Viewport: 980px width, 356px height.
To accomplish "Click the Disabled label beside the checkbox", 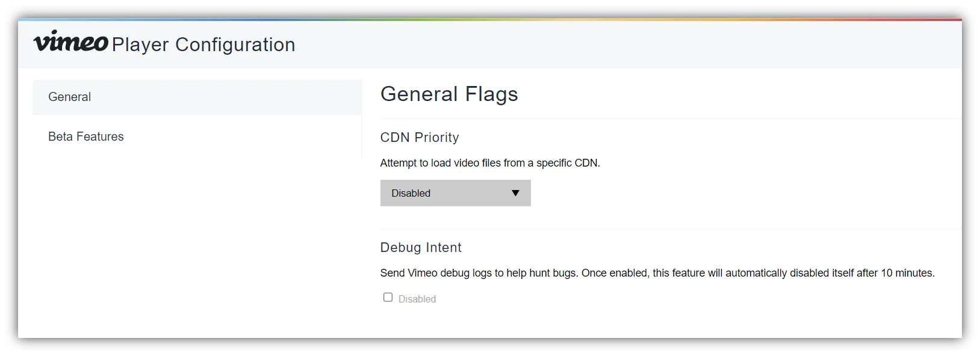I will (417, 299).
